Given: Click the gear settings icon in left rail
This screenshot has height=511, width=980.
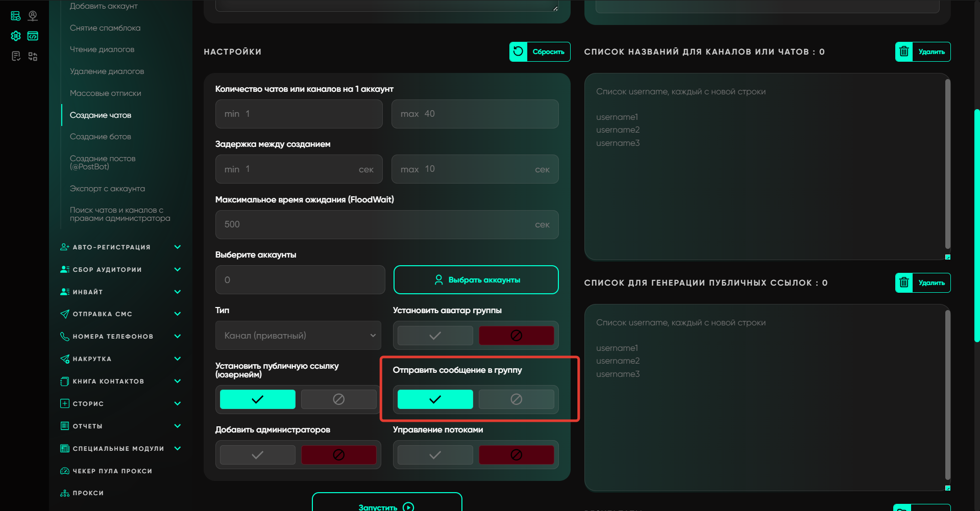Looking at the screenshot, I should pos(16,36).
